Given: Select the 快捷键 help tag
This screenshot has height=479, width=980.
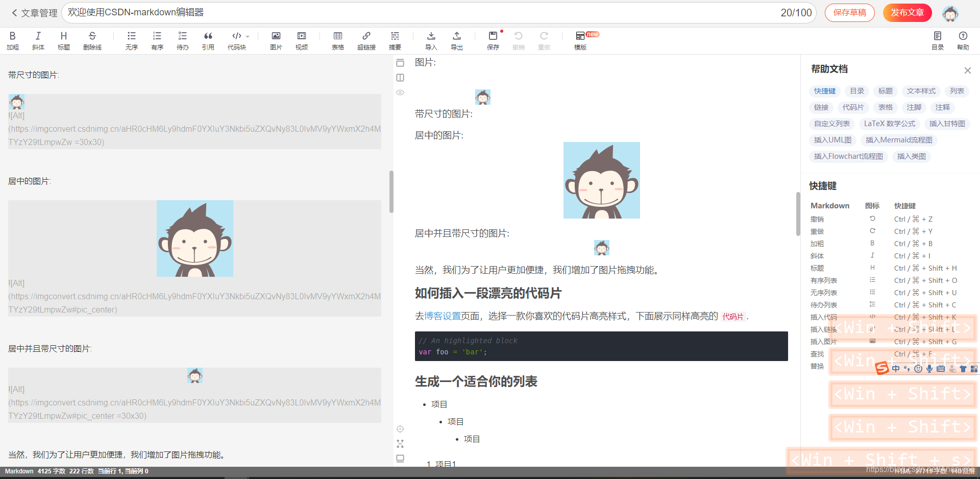Looking at the screenshot, I should coord(825,91).
